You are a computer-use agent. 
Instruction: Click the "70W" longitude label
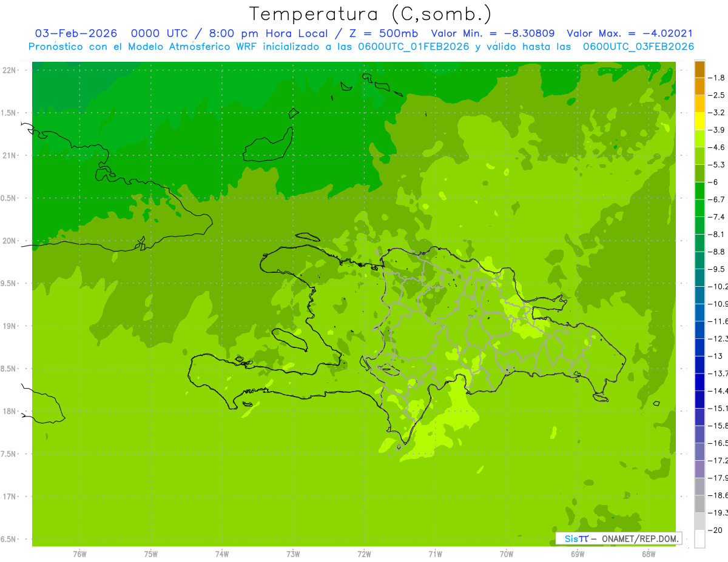(x=507, y=555)
